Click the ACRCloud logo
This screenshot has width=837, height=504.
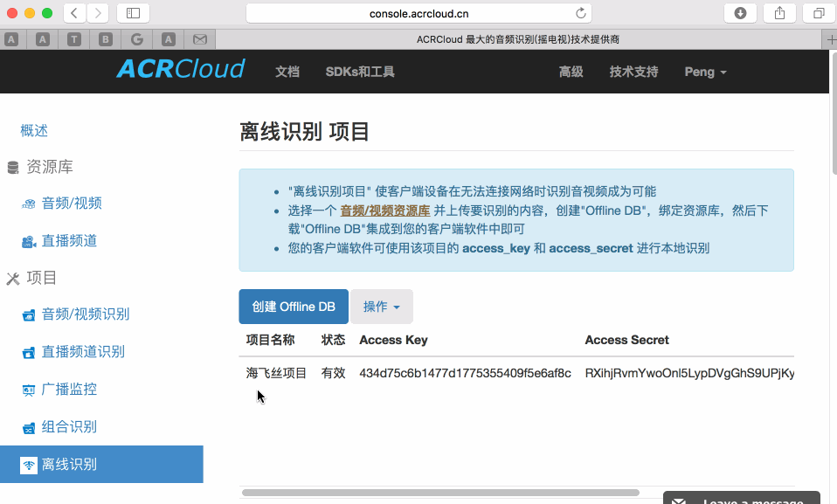181,69
